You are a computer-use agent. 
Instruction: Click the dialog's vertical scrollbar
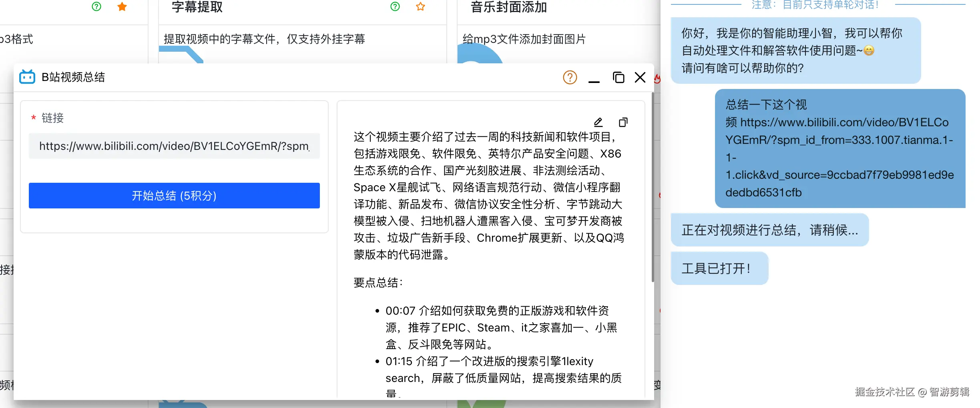(x=653, y=188)
